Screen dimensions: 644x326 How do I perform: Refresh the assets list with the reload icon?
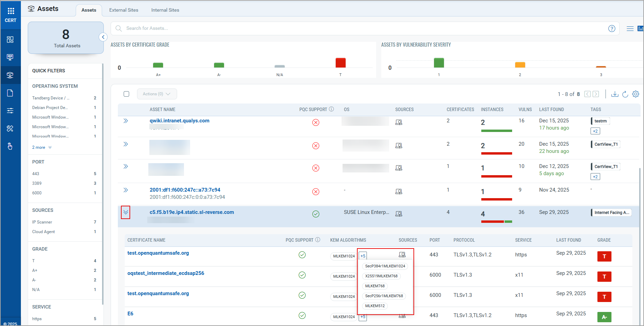coord(625,94)
